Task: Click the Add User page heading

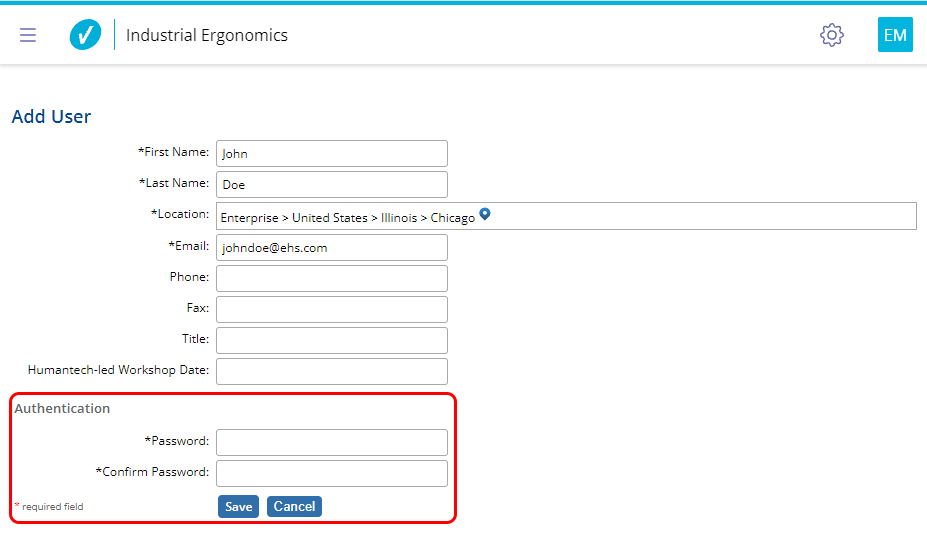Action: click(x=51, y=116)
